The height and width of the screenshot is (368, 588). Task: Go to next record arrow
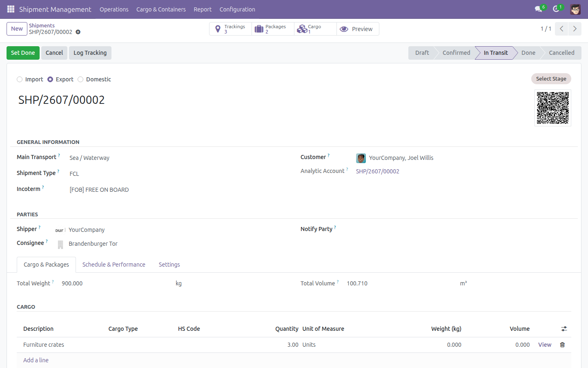(575, 29)
